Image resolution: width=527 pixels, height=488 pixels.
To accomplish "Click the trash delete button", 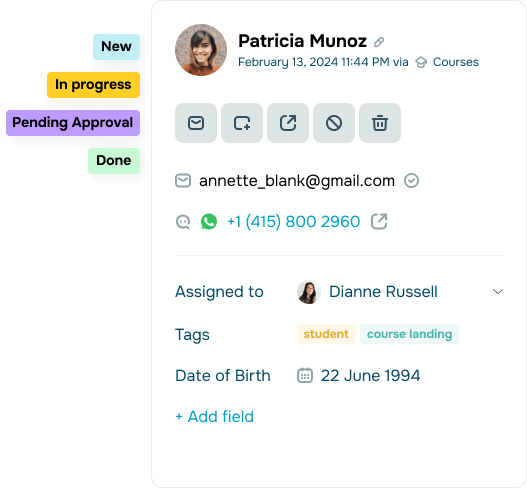I will [380, 123].
